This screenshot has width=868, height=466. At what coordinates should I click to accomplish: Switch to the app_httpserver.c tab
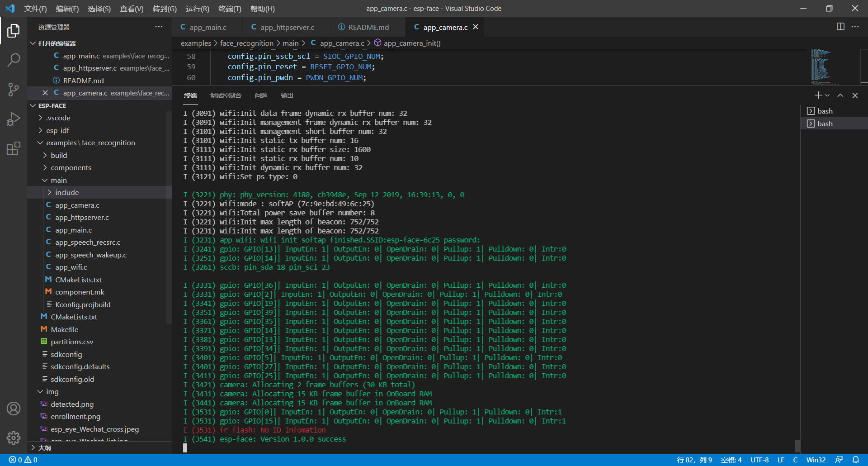[x=286, y=27]
